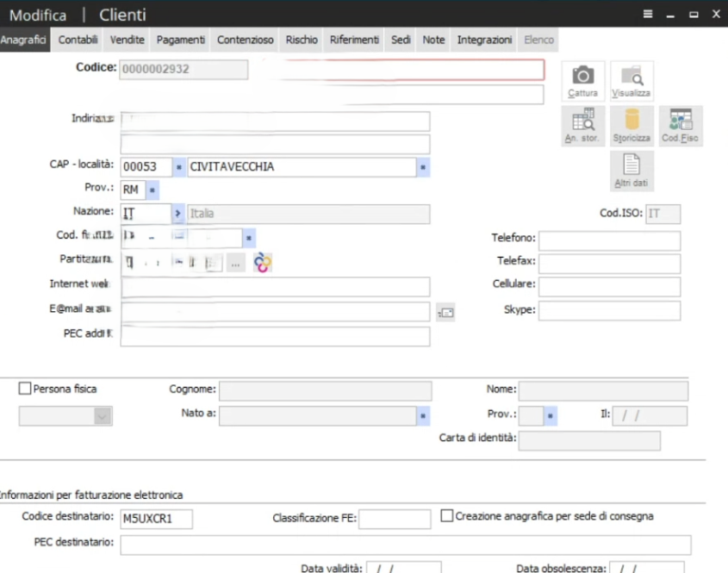Open the Visualizza image viewer icon
728x573 pixels.
(632, 81)
